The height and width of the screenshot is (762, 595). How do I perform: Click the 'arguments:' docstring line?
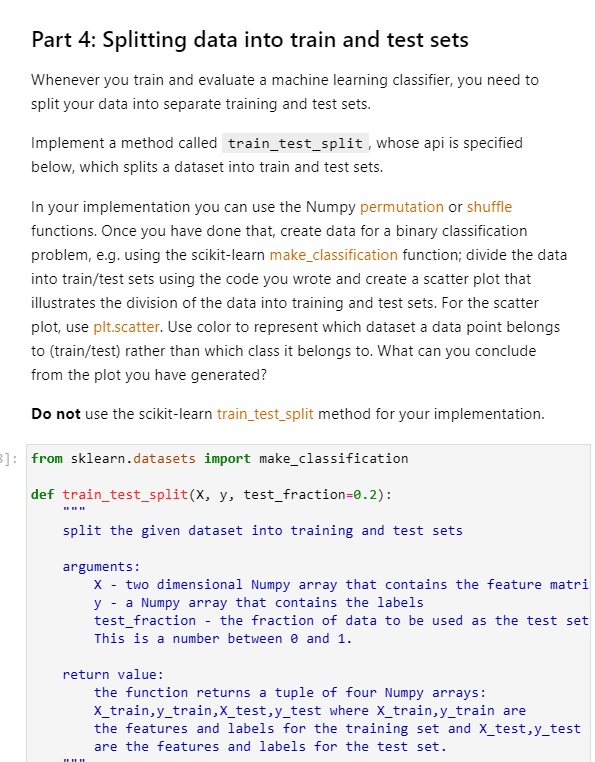tap(101, 567)
